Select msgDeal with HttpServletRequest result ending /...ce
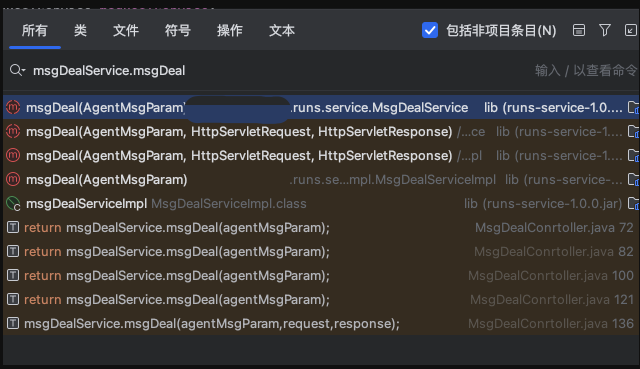The image size is (640, 369). [x=321, y=131]
